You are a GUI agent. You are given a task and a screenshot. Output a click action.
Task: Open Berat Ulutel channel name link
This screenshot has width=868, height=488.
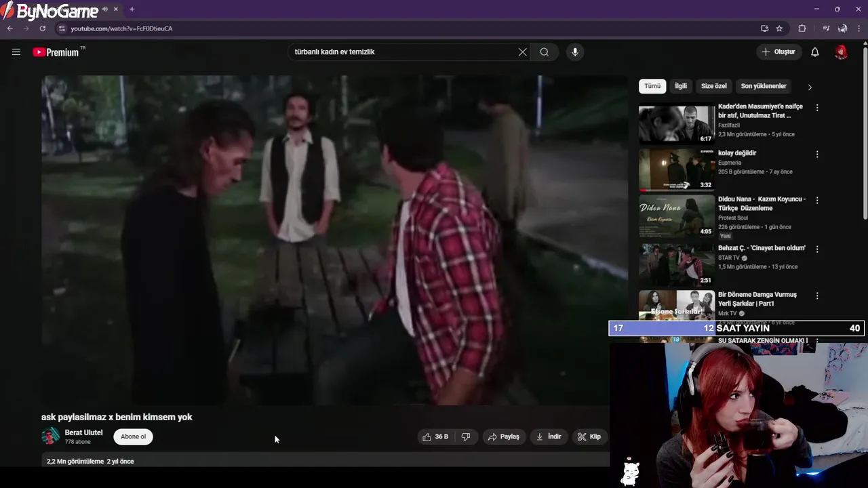(x=83, y=432)
